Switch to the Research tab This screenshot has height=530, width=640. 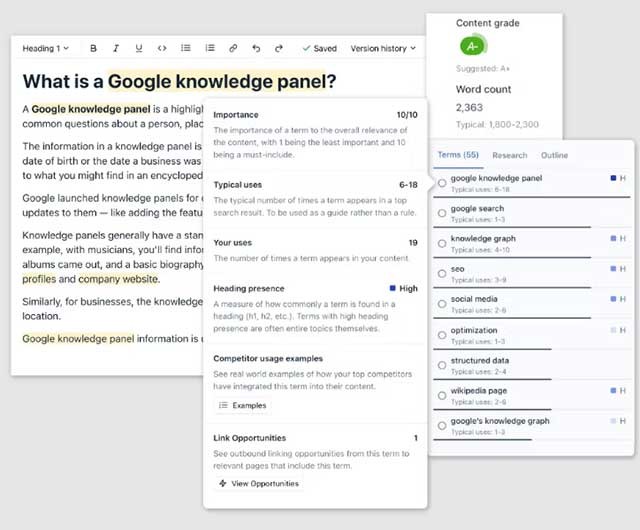click(509, 155)
